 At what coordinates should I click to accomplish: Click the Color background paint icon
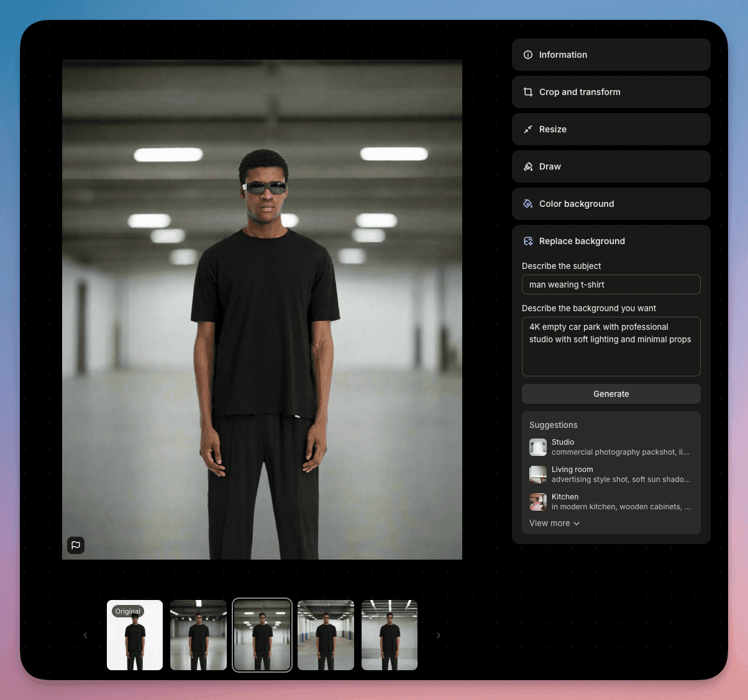(527, 204)
